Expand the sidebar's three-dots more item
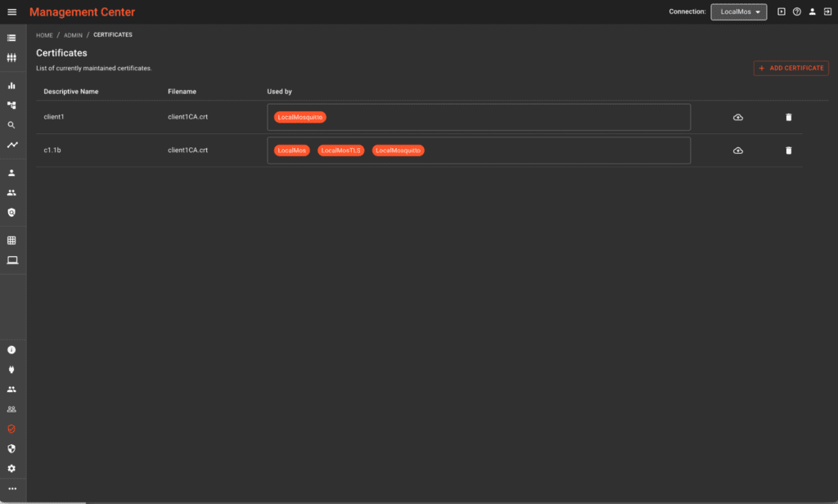This screenshot has width=838, height=504. point(11,488)
